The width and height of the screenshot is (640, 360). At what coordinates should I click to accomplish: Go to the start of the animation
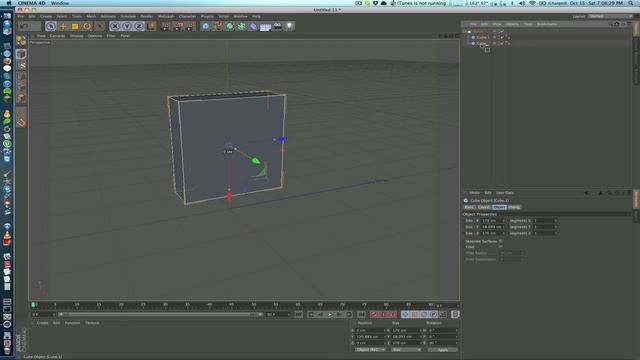coord(299,314)
